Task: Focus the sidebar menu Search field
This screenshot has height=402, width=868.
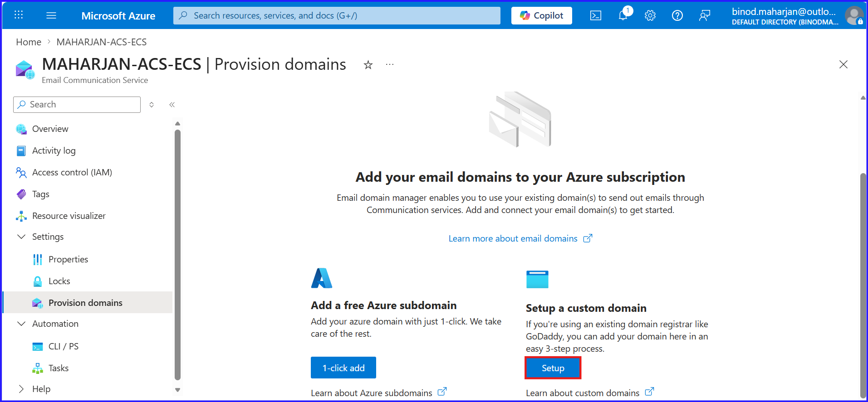Action: click(77, 105)
